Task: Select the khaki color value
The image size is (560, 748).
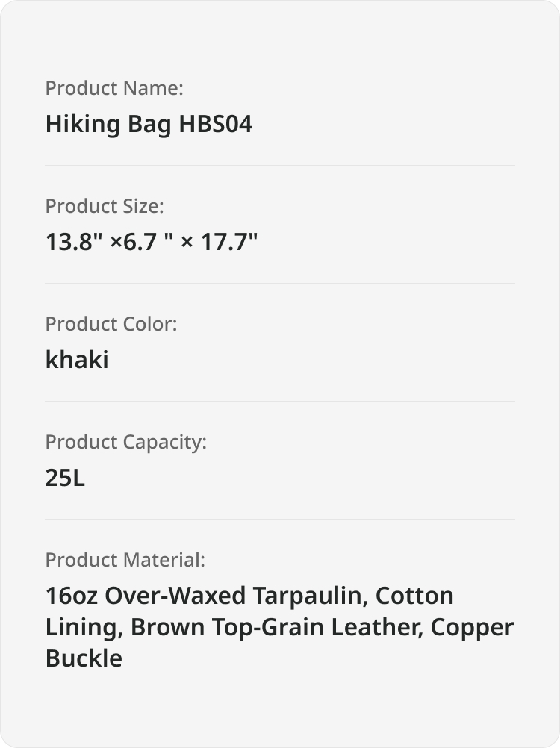Action: tap(77, 359)
